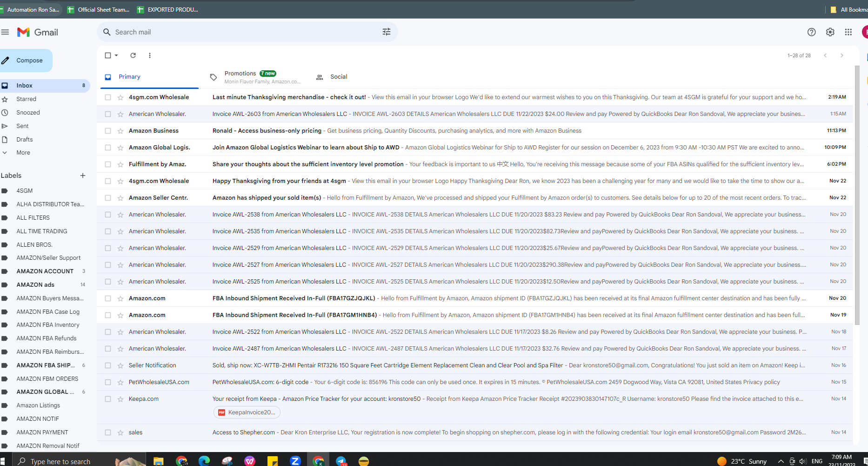Select the Amazon Global Logis. email checkbox
The width and height of the screenshot is (868, 466).
108,148
